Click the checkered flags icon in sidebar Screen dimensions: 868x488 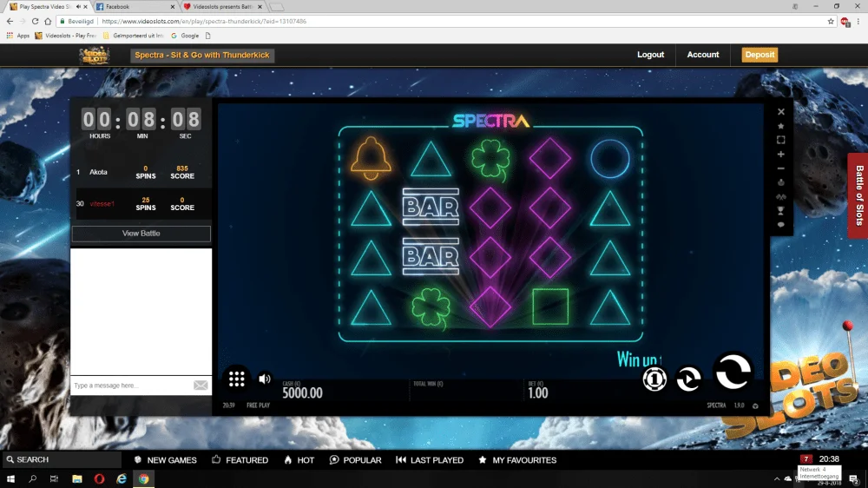click(x=781, y=196)
